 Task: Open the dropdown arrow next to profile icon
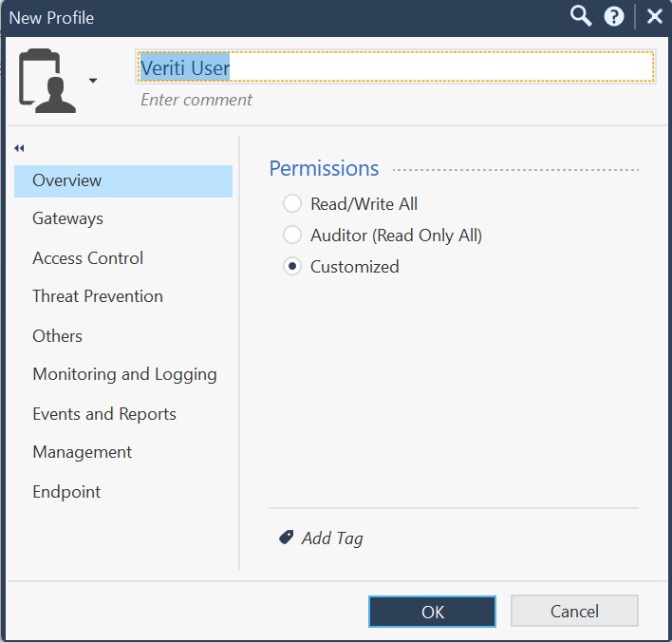coord(93,81)
